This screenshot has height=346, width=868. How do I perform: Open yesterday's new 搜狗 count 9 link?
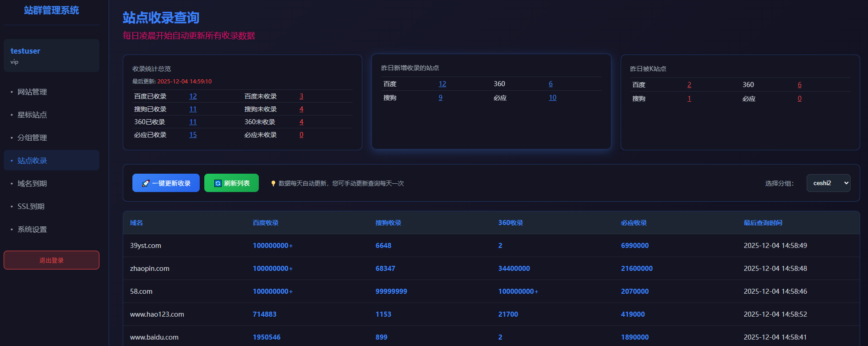pos(441,98)
